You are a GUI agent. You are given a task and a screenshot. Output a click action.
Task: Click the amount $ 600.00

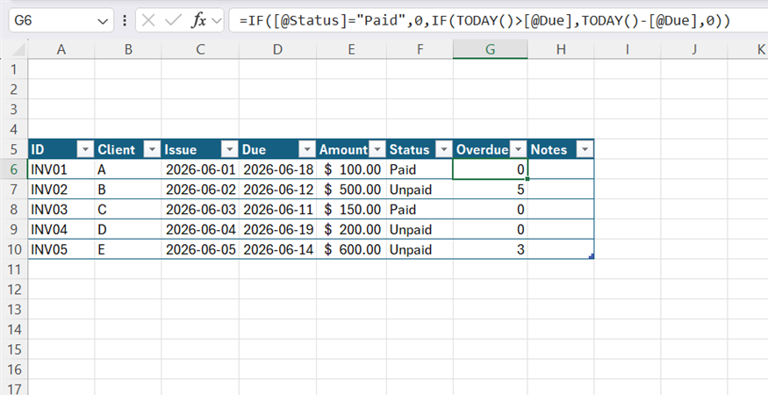[352, 249]
